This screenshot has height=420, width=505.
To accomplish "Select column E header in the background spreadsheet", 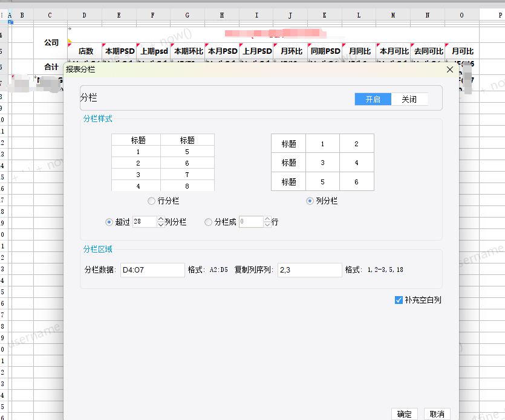I will 119,15.
